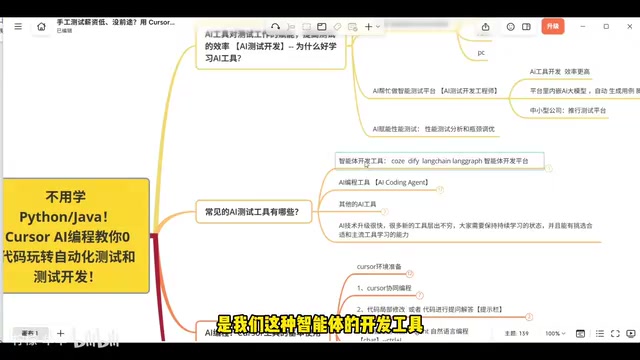Go to the home screen icon
The height and width of the screenshot is (360, 640).
tap(41, 27)
